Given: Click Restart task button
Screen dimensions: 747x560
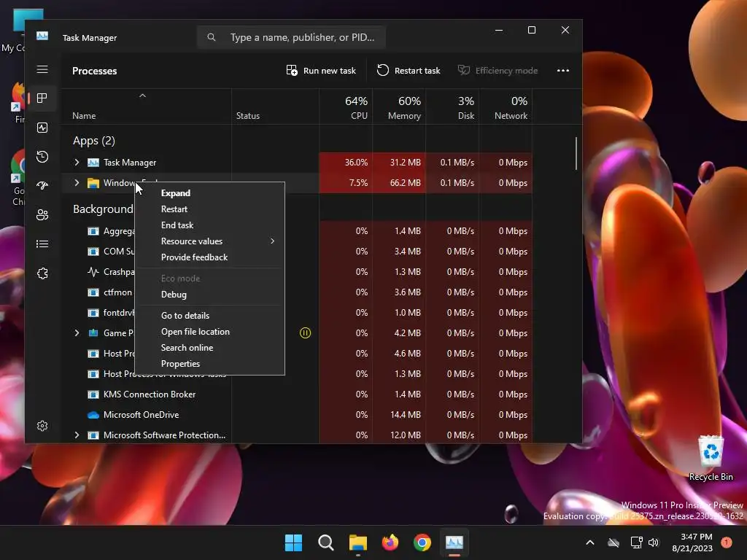Looking at the screenshot, I should click(x=409, y=71).
